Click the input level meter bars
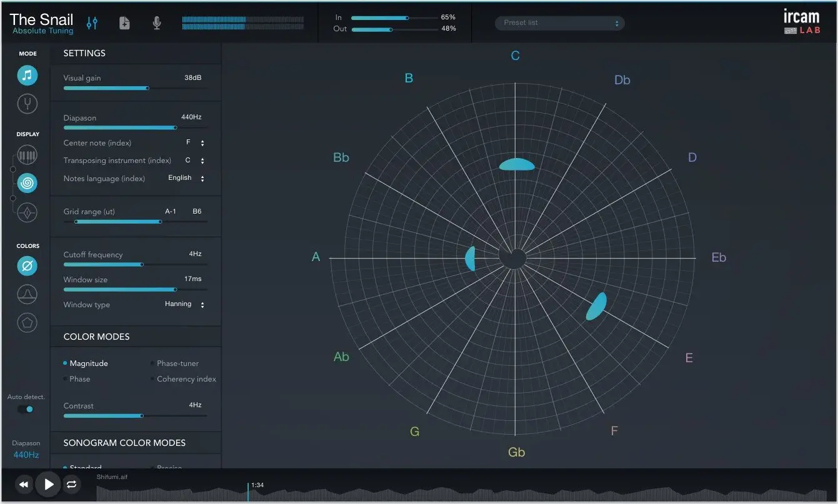This screenshot has height=504, width=838. [x=243, y=23]
